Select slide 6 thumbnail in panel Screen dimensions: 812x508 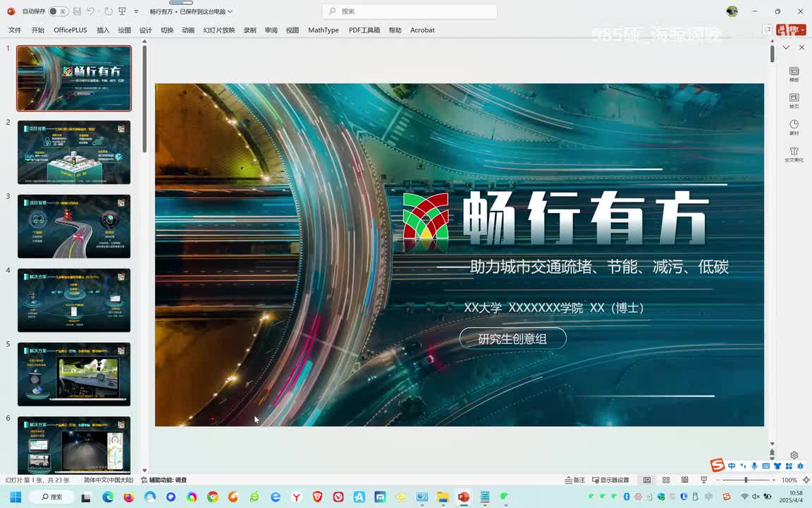pyautogui.click(x=74, y=445)
